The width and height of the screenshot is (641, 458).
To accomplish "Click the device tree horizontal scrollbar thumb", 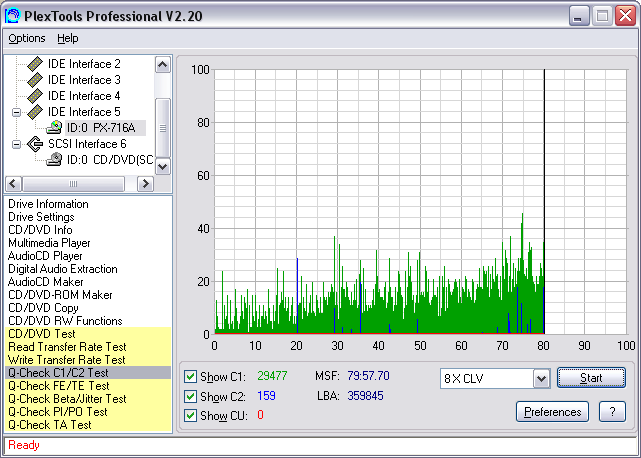I will tap(73, 184).
